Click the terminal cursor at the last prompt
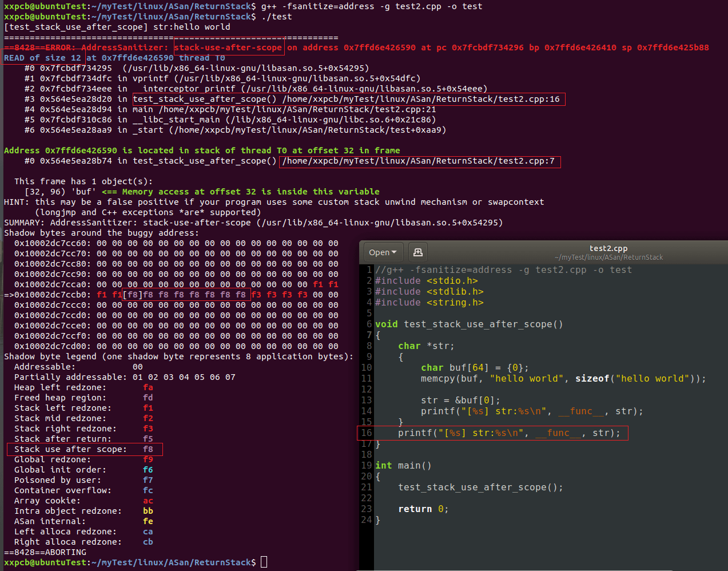 point(264,562)
